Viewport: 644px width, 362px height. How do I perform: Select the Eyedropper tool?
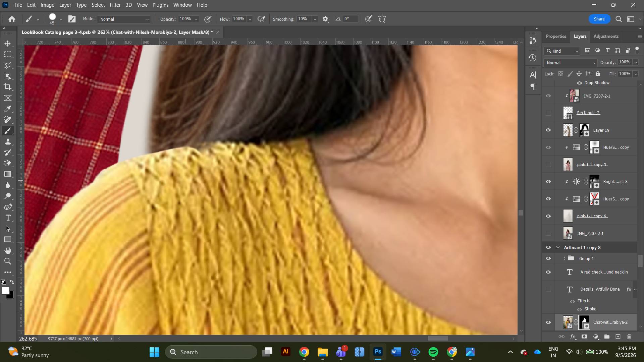click(8, 109)
